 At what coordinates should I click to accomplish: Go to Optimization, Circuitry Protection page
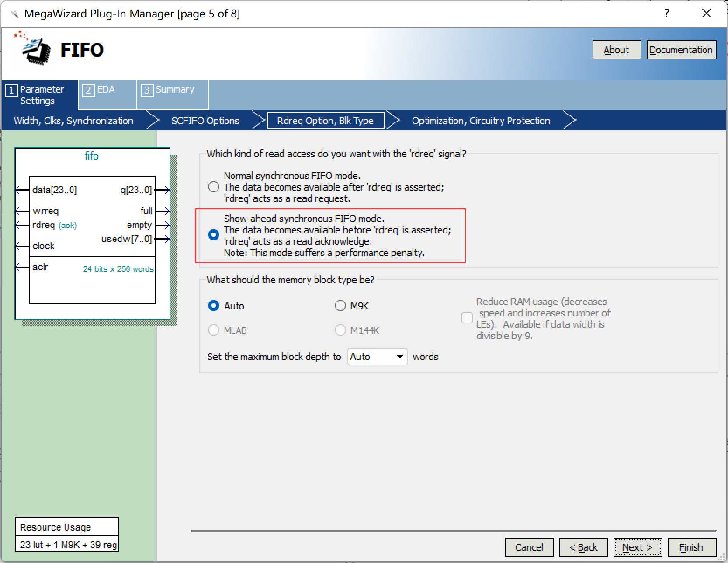[481, 121]
